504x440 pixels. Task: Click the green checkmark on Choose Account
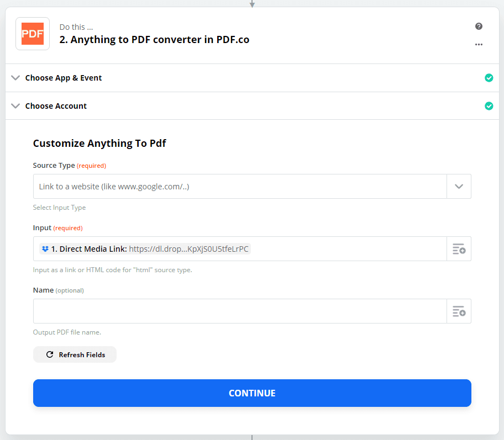pos(489,105)
